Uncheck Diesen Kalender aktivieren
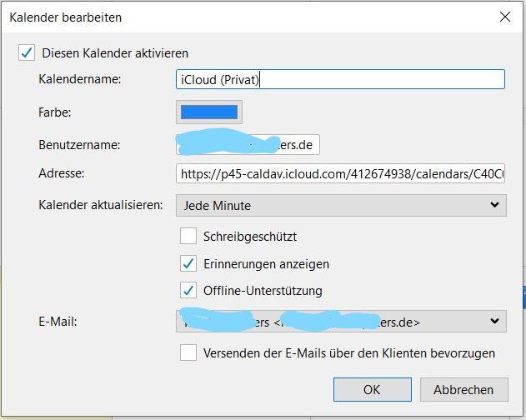Viewport: 526px width, 420px height. (x=27, y=52)
